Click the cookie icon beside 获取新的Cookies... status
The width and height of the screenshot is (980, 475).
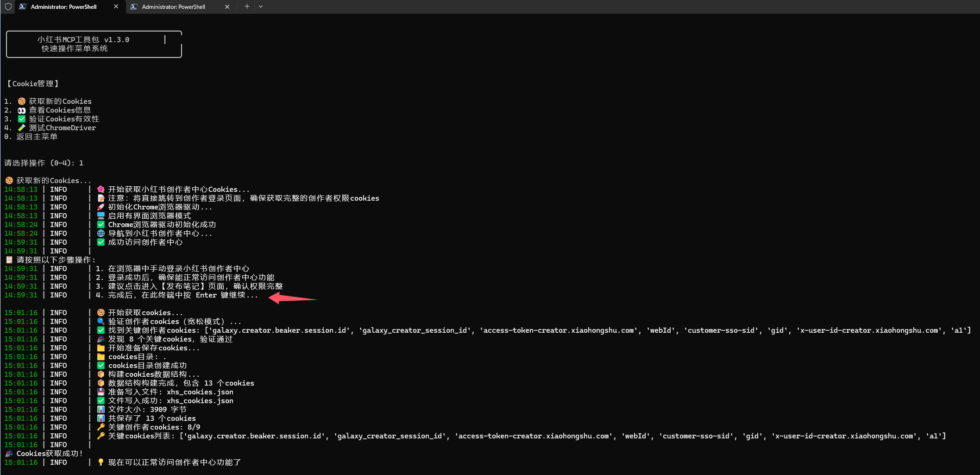9,180
